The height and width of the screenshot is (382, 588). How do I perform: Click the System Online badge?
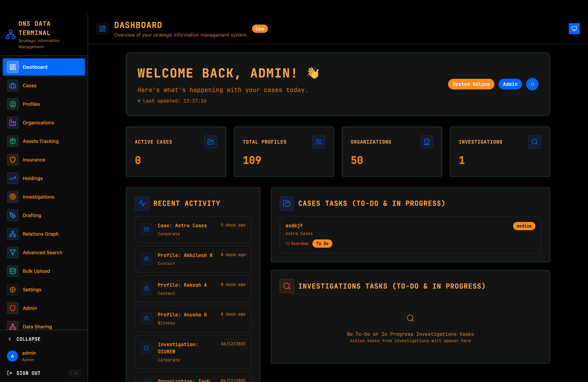(x=471, y=84)
